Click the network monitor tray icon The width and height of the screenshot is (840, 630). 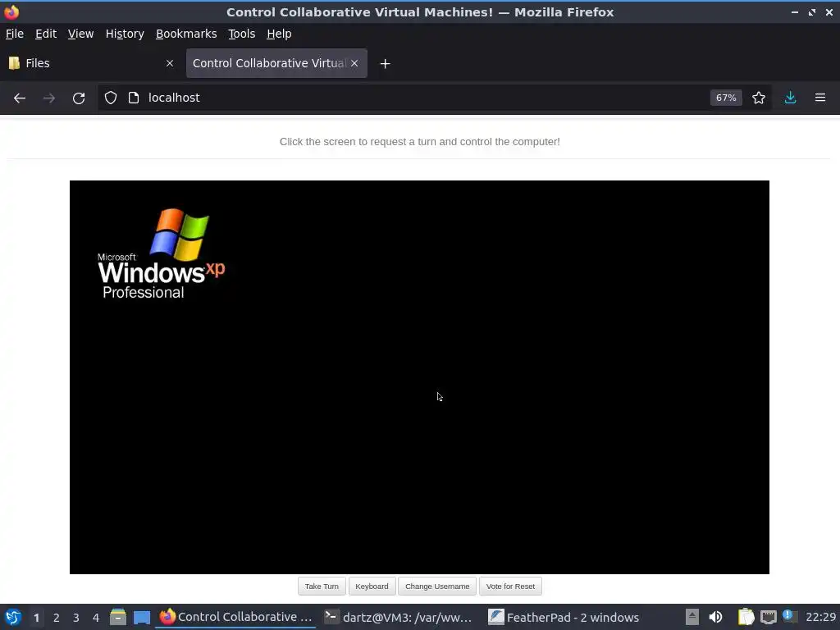coord(768,617)
